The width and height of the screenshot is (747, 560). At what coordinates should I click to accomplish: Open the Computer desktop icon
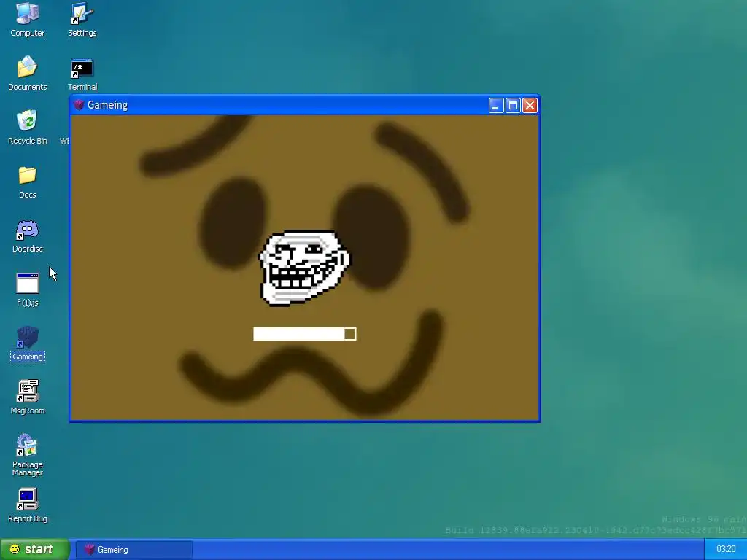tap(27, 19)
